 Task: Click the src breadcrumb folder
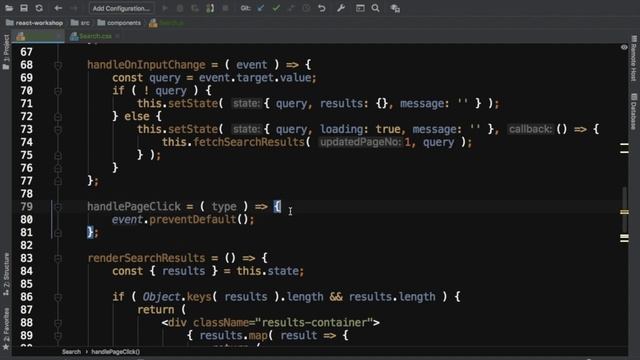[x=80, y=23]
